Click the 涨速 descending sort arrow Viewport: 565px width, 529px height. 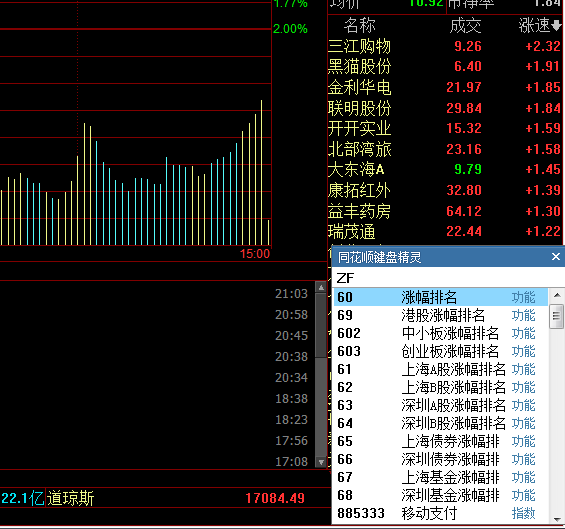556,26
